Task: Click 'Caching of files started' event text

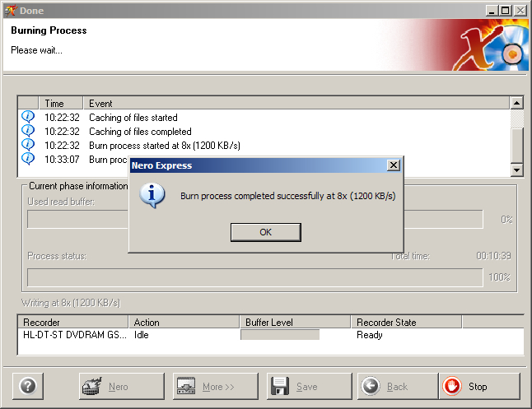Action: point(133,118)
